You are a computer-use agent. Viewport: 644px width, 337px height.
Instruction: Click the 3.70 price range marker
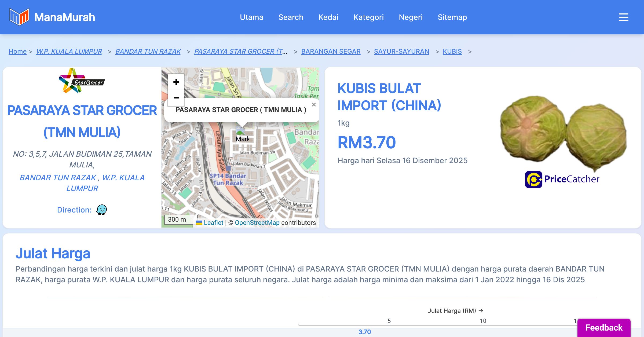[x=364, y=332]
